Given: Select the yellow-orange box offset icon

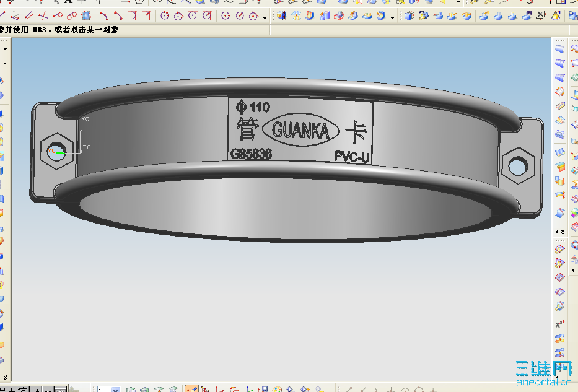Looking at the screenshot, I should coord(560,167).
